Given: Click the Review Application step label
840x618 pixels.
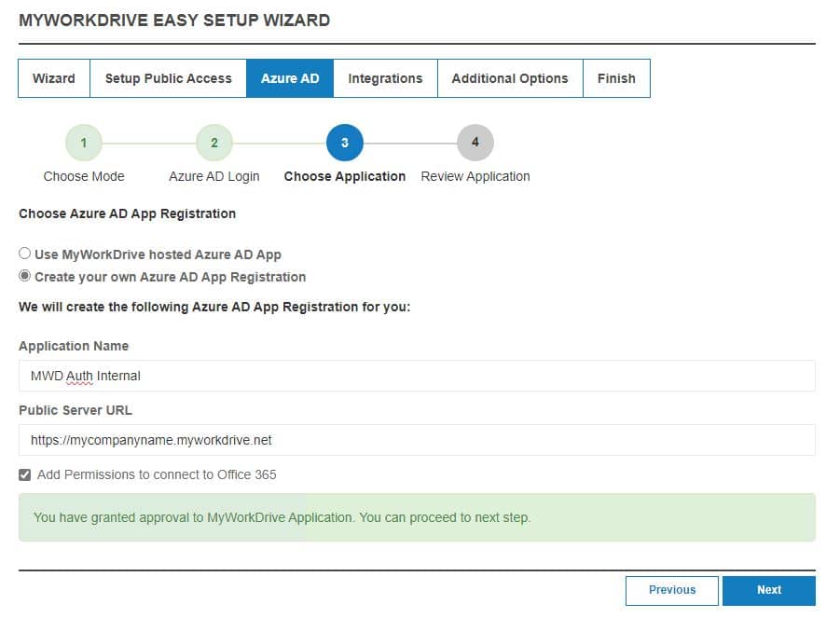Looking at the screenshot, I should (475, 176).
